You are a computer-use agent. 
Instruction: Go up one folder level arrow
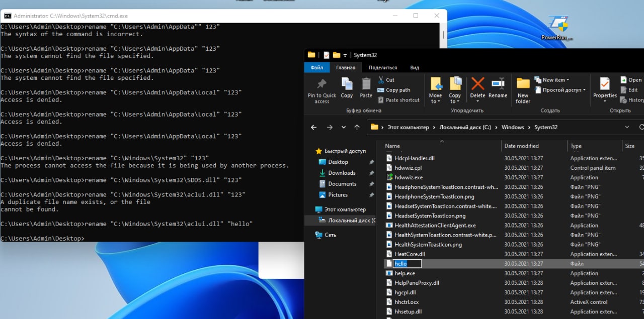pyautogui.click(x=357, y=128)
